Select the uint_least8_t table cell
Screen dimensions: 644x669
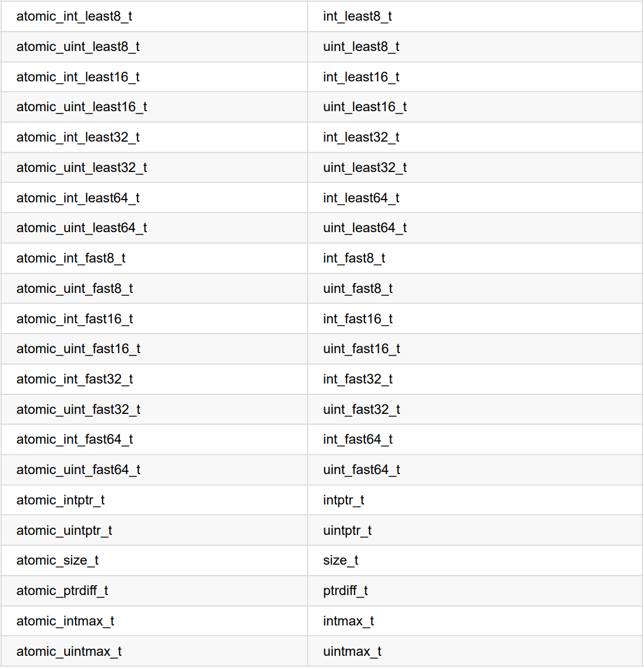click(x=361, y=47)
